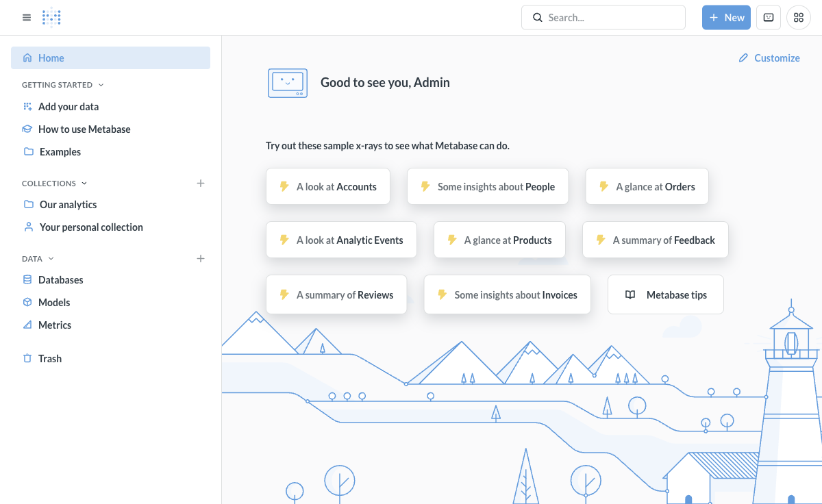Click the Metabase logo
The width and height of the screenshot is (822, 504).
[x=51, y=18]
